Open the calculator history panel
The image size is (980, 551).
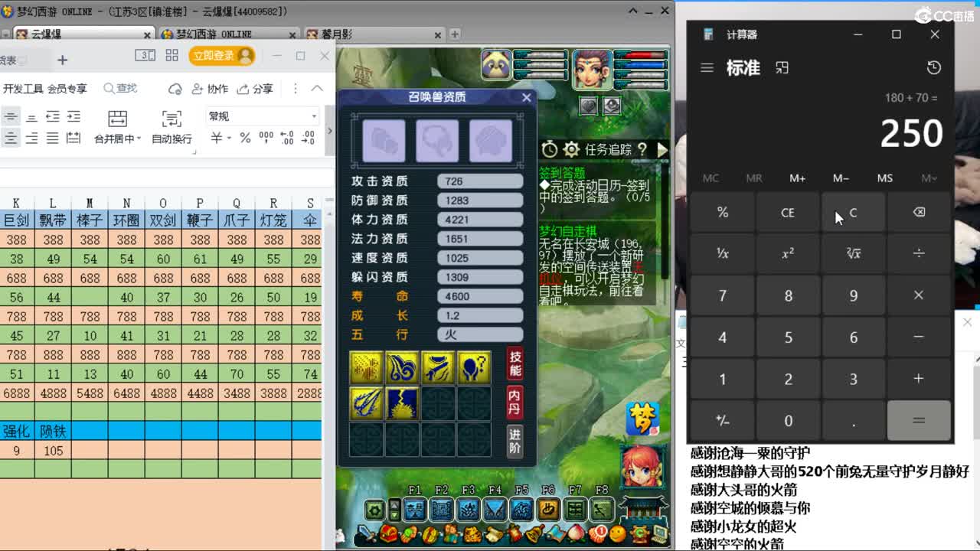tap(933, 68)
